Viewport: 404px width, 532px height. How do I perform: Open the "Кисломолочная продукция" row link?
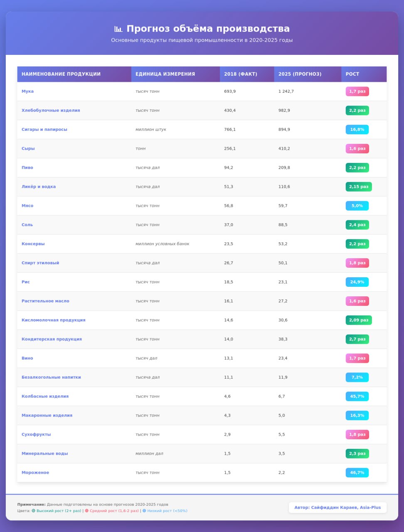pos(54,320)
